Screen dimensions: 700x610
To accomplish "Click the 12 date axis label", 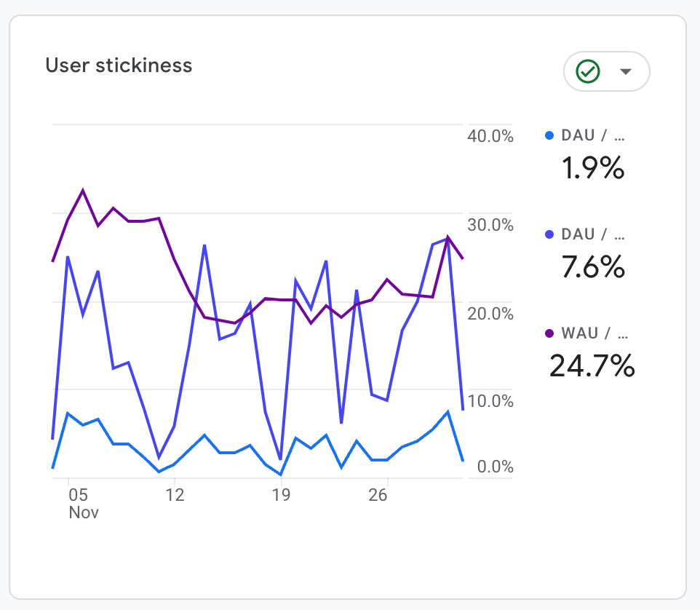I will (175, 496).
